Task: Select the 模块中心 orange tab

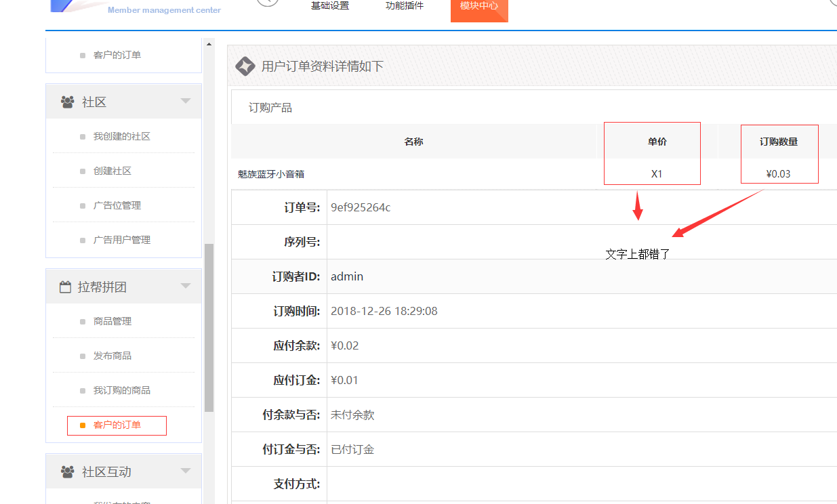Action: pyautogui.click(x=478, y=7)
